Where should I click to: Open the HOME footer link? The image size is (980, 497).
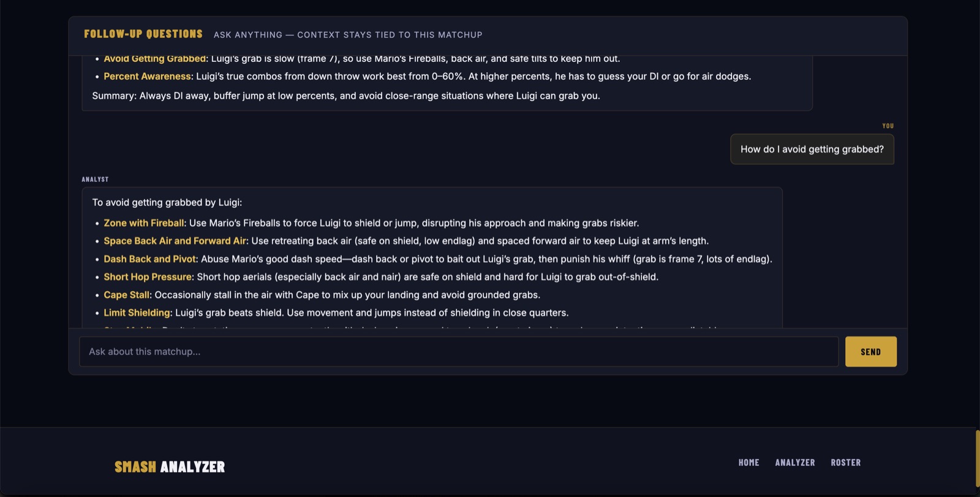(748, 463)
